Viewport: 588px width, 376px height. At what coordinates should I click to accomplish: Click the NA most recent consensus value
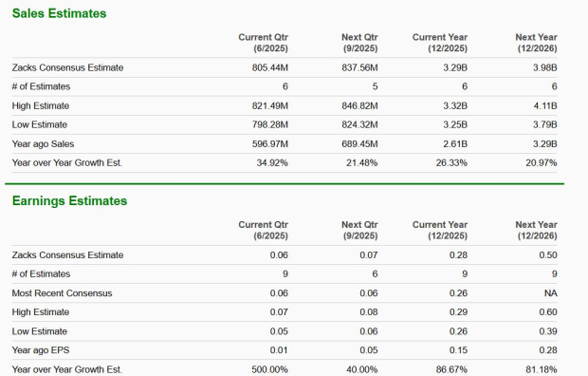coord(550,293)
